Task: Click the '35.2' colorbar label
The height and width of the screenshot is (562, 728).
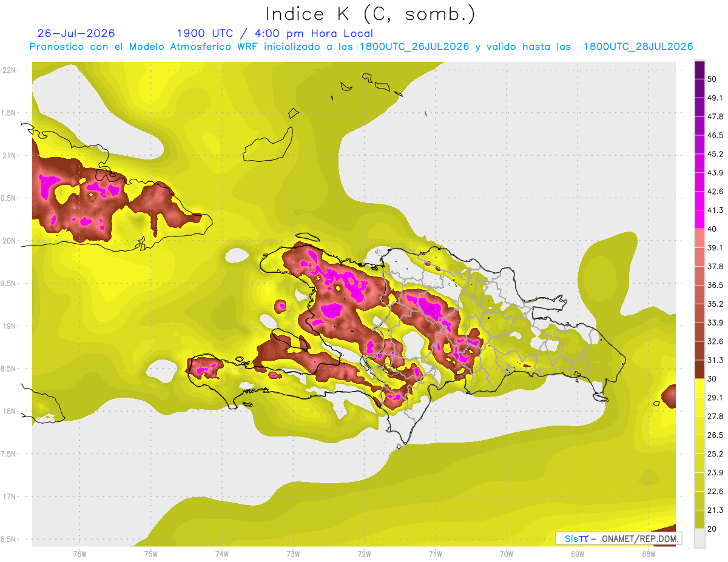Action: click(x=715, y=304)
